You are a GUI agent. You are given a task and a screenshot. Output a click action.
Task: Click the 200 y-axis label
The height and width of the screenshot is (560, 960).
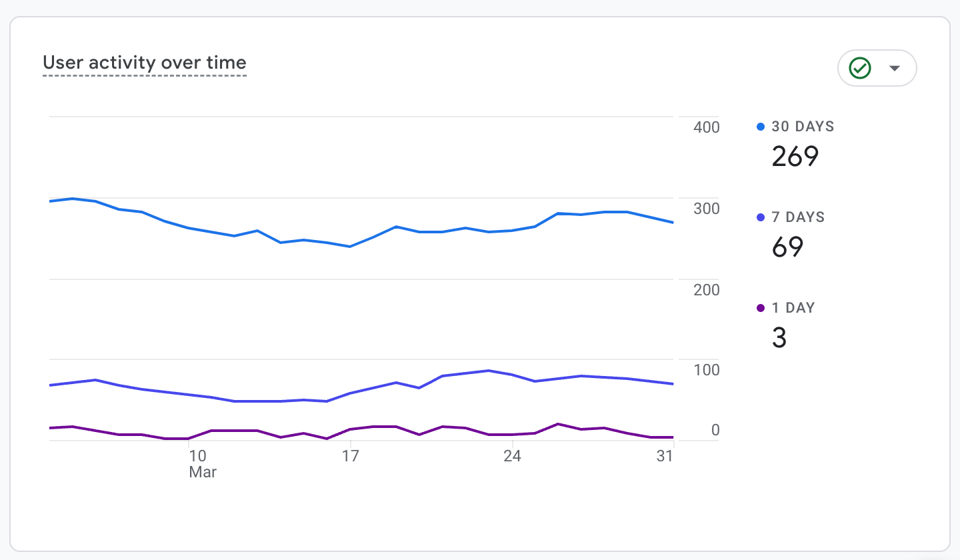coord(706,289)
